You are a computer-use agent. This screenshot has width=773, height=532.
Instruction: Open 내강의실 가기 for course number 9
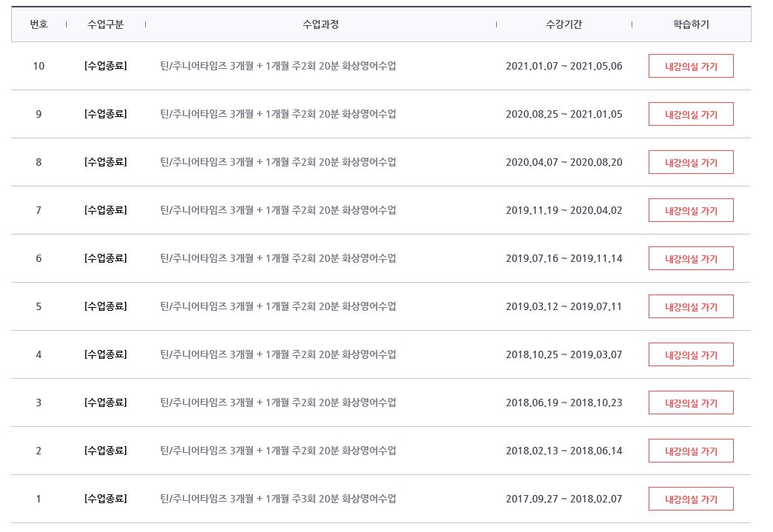click(x=691, y=114)
